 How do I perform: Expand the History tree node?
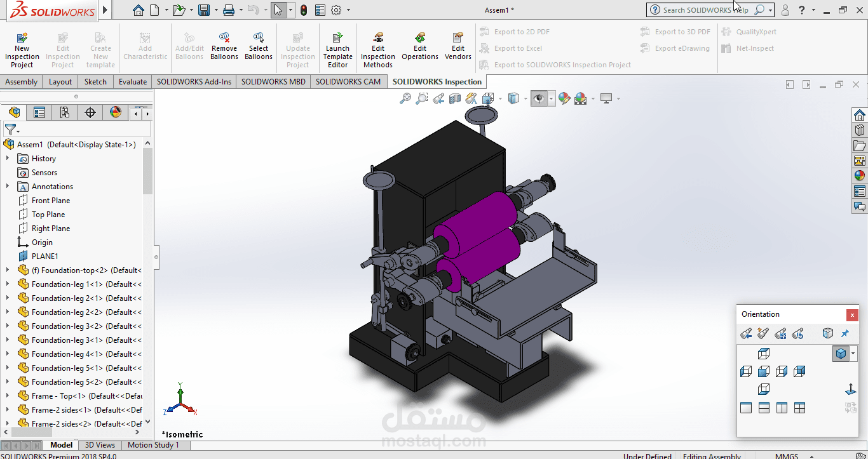point(8,159)
